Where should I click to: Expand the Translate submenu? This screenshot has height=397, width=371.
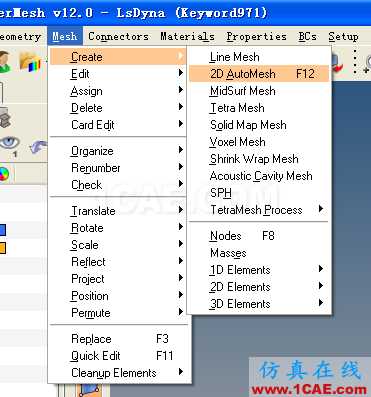tap(118, 211)
